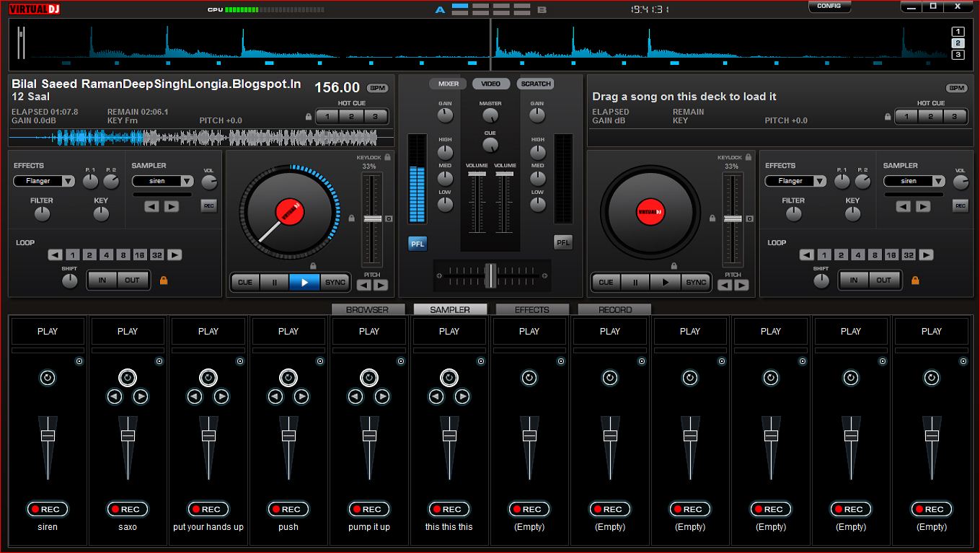The height and width of the screenshot is (553, 980).
Task: Click the left deck SHIFT knob
Action: [70, 280]
